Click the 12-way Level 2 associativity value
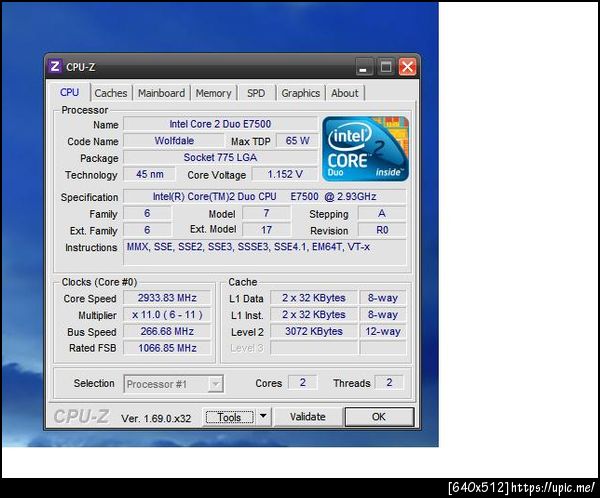Viewport: 600px width, 498px height. point(383,331)
